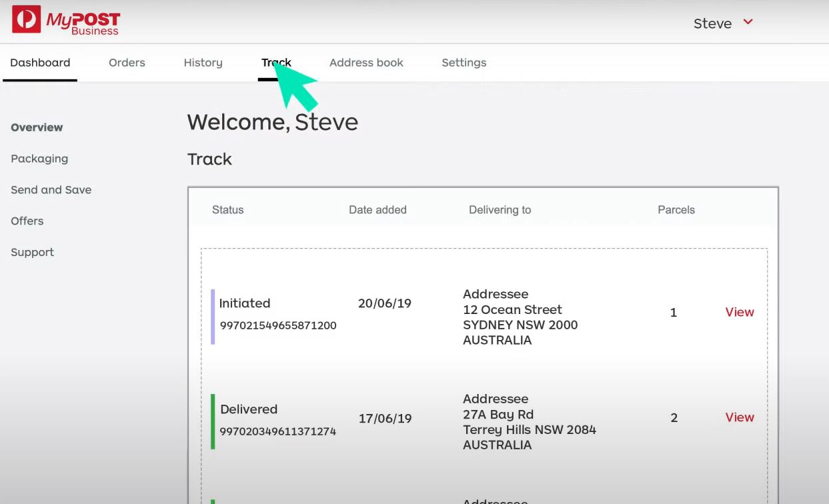Image resolution: width=829 pixels, height=504 pixels.
Task: Click tracking number 997021549655871200
Action: click(277, 325)
